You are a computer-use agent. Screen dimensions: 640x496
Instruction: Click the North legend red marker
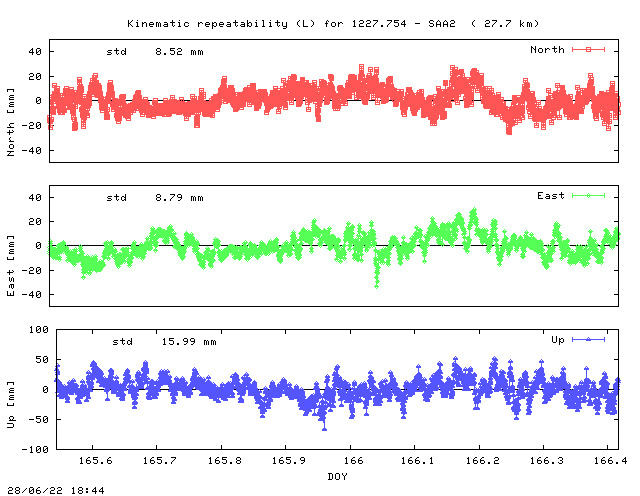tap(588, 49)
